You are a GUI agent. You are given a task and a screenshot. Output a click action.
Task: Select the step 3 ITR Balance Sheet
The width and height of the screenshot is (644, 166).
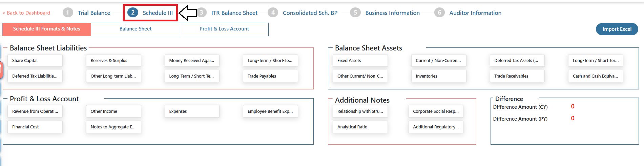[234, 13]
